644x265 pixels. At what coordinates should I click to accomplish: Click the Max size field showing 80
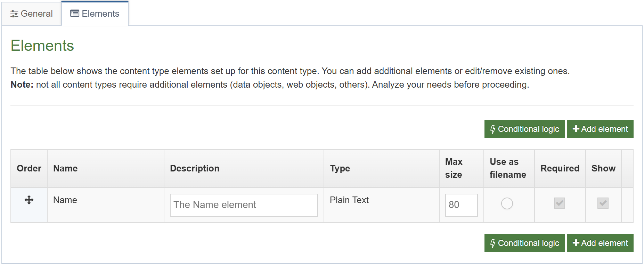tap(461, 205)
